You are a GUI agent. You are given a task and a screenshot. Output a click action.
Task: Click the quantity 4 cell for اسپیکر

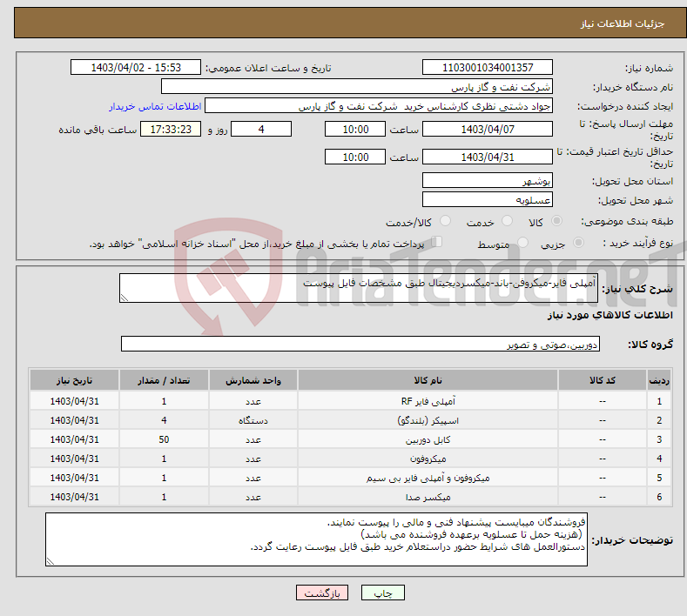tap(164, 420)
